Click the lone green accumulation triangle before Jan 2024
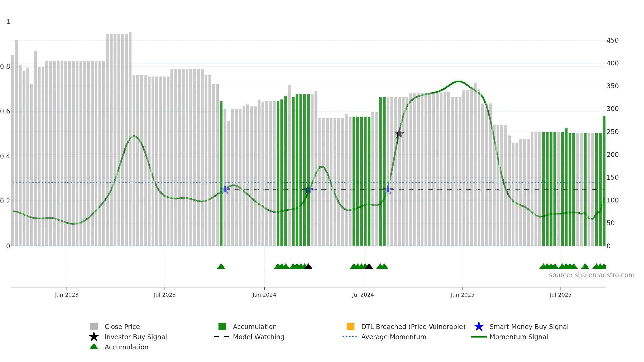 point(221,266)
